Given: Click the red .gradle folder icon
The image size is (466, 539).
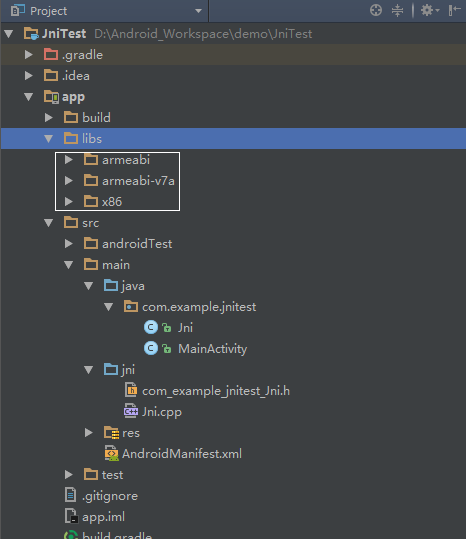Looking at the screenshot, I should (x=51, y=54).
